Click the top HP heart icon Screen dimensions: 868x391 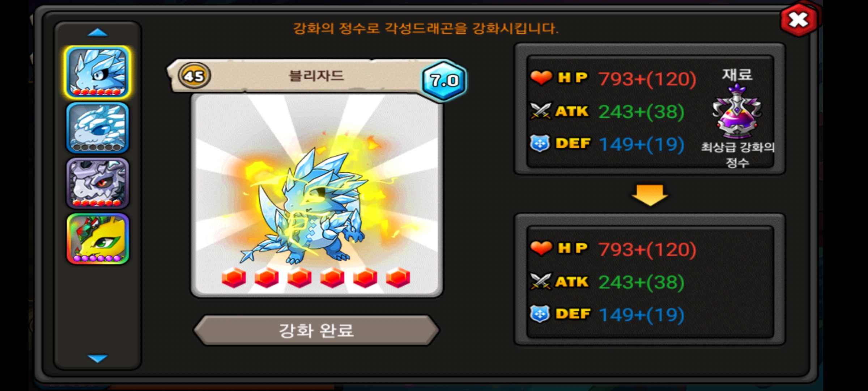coord(541,77)
